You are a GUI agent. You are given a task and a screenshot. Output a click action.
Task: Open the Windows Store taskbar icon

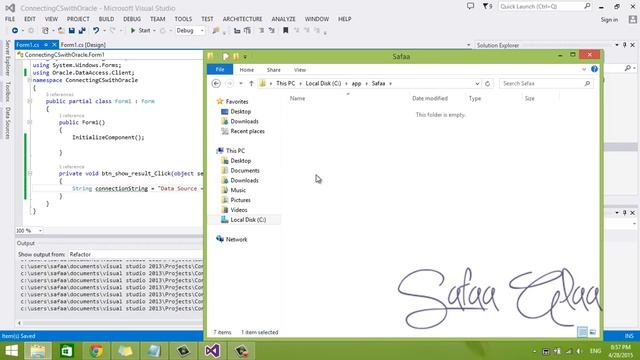tap(67, 351)
